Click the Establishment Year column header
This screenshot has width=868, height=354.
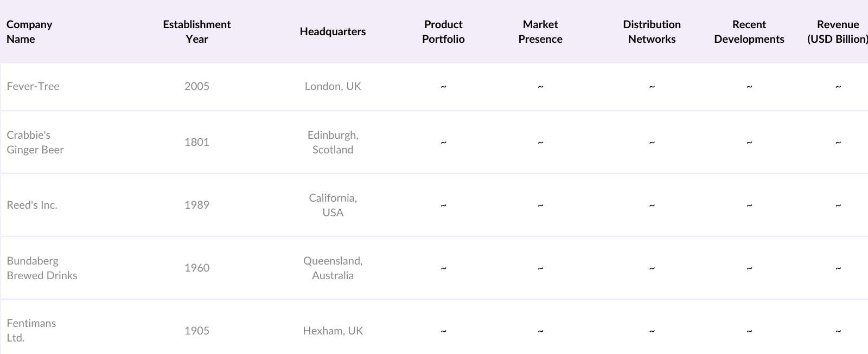coord(196,31)
